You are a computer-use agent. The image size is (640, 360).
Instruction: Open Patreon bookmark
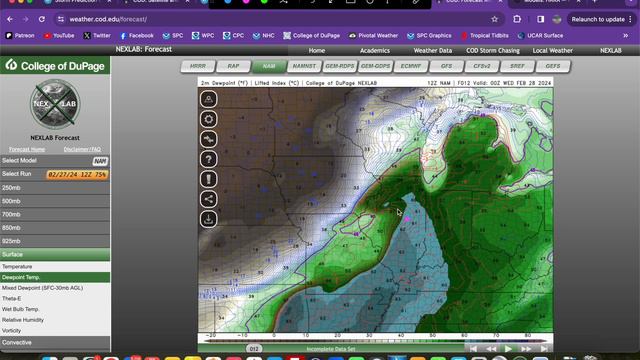point(20,36)
